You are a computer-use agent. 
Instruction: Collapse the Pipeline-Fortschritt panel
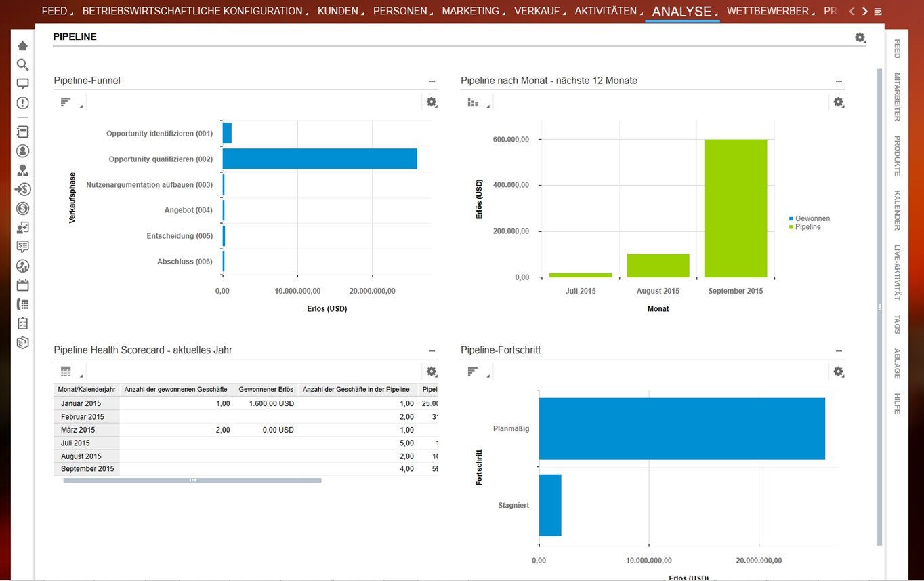pyautogui.click(x=839, y=350)
